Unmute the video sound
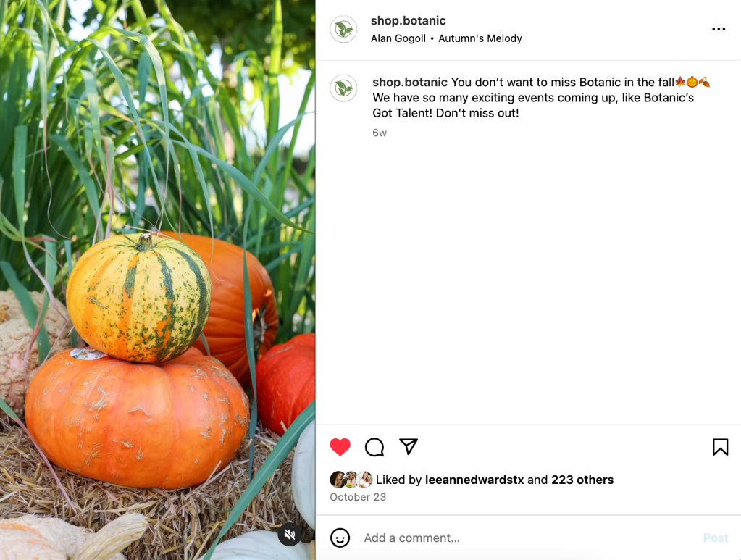741x560 pixels. (x=290, y=535)
